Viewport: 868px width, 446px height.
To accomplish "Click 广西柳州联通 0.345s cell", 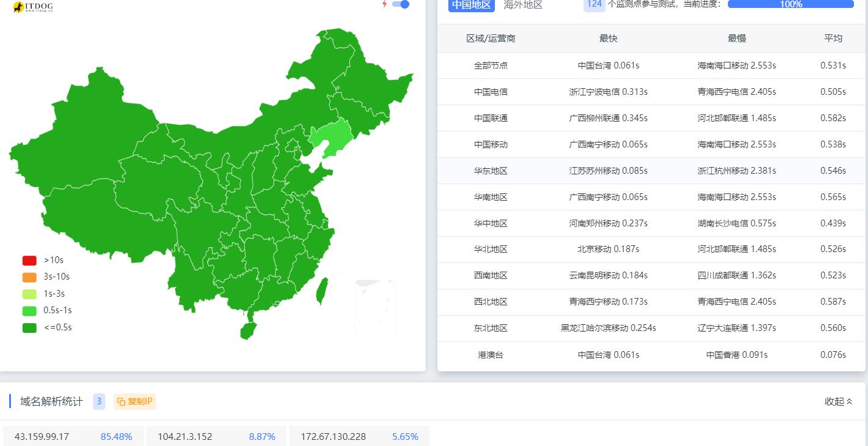I will 608,118.
